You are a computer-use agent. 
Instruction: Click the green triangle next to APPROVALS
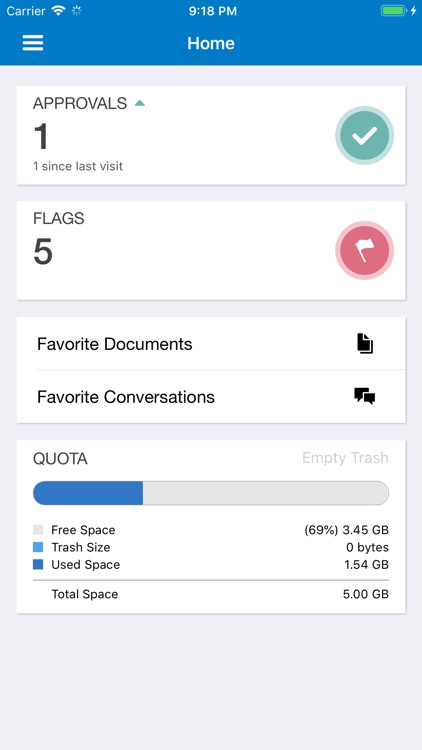click(x=140, y=103)
